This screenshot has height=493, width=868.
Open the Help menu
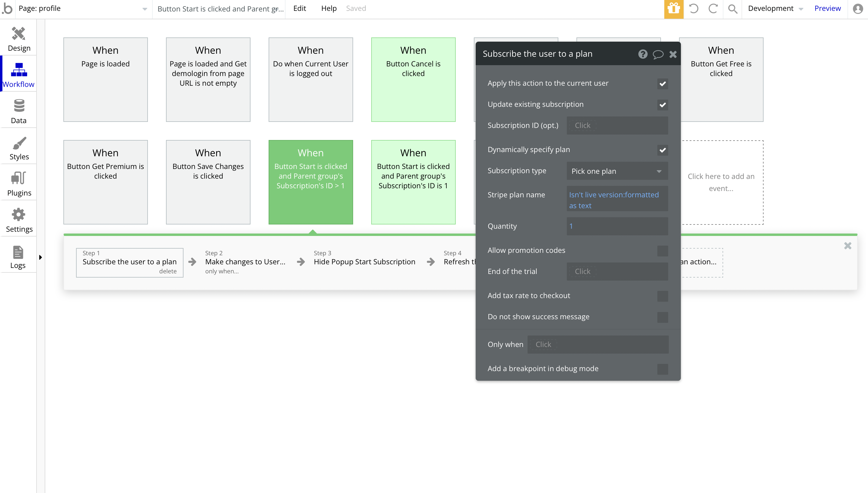pos(328,8)
